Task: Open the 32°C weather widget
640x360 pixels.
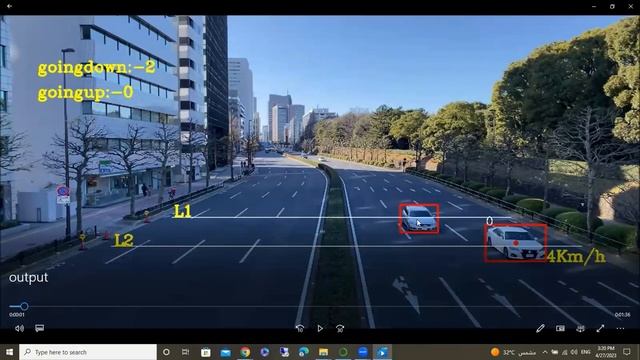Action: 513,352
